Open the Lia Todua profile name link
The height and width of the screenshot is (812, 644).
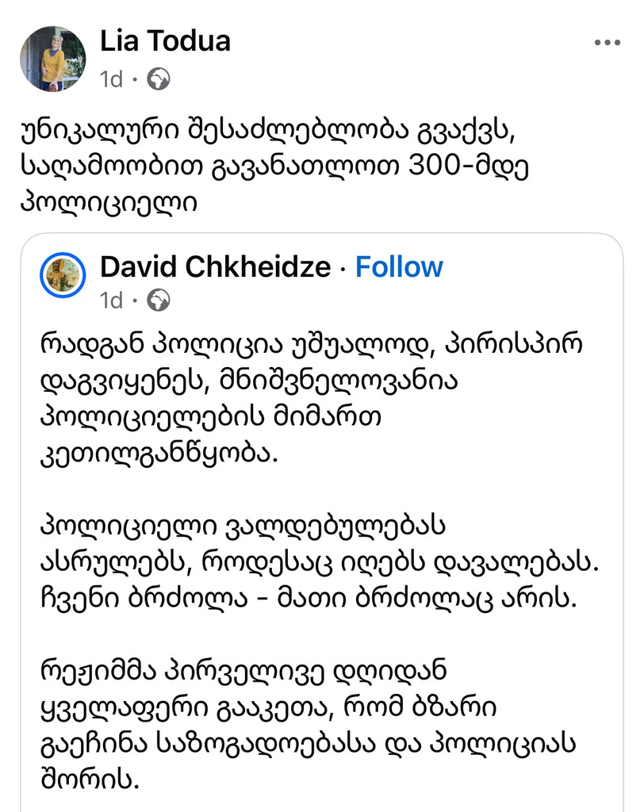[x=165, y=41]
